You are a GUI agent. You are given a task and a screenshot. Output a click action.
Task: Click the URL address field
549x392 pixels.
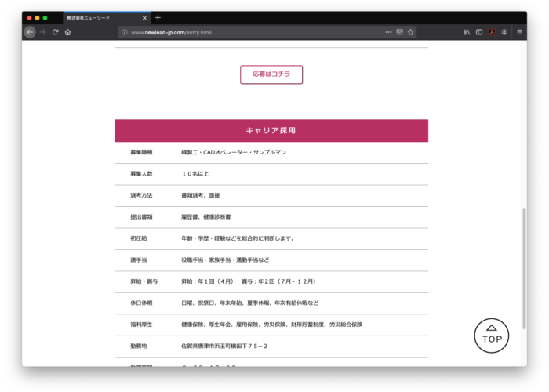coord(251,32)
